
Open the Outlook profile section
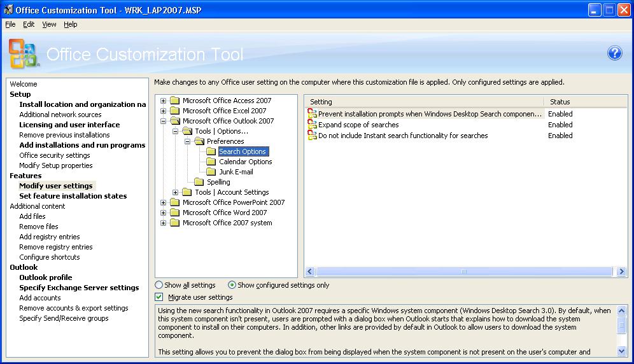point(46,277)
